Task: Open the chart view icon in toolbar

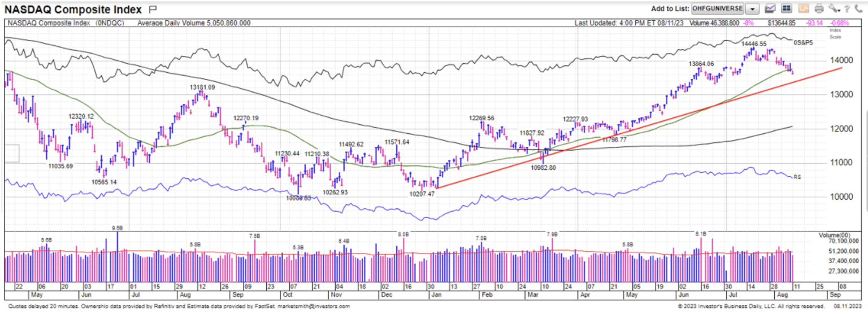Action: [770, 8]
